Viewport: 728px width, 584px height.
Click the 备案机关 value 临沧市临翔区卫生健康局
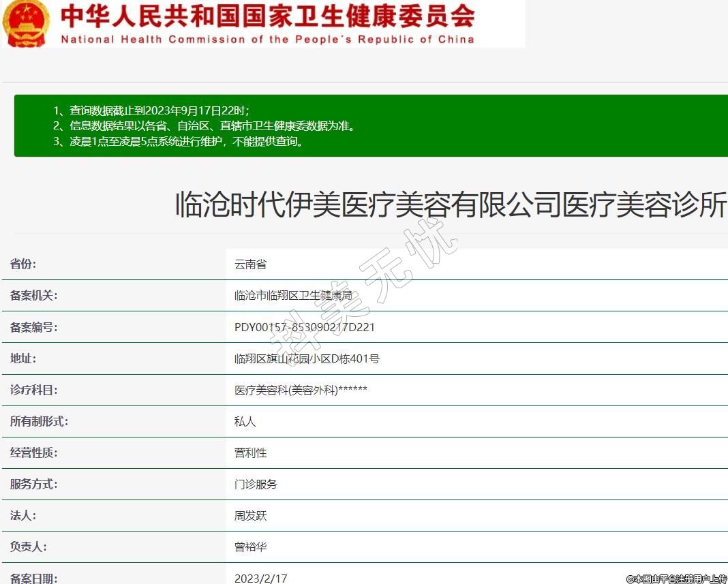tap(293, 296)
